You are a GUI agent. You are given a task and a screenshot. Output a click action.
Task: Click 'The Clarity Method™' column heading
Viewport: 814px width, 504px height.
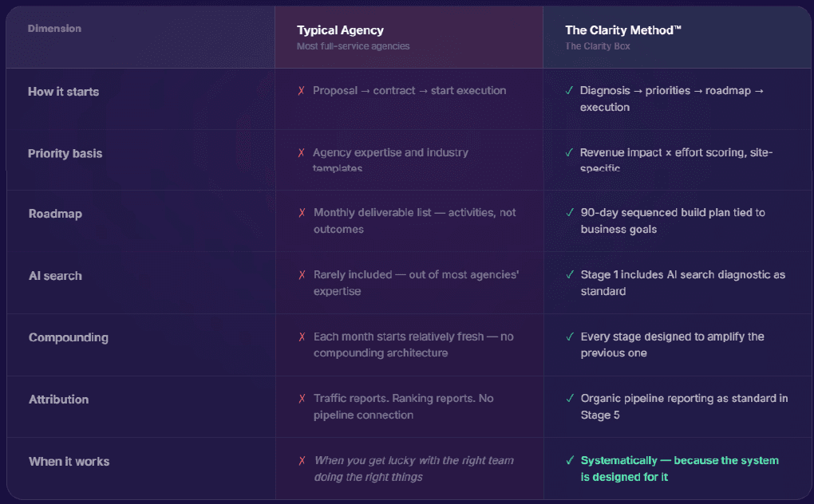tap(623, 30)
